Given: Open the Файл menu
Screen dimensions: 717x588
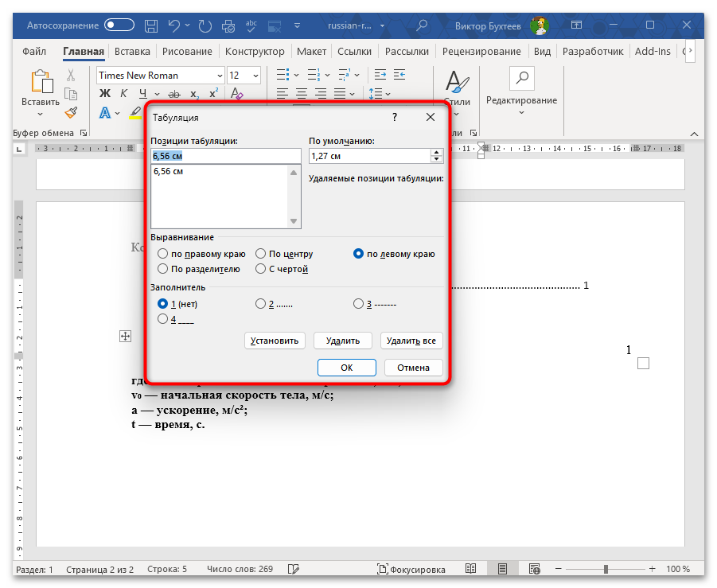Looking at the screenshot, I should coord(34,51).
